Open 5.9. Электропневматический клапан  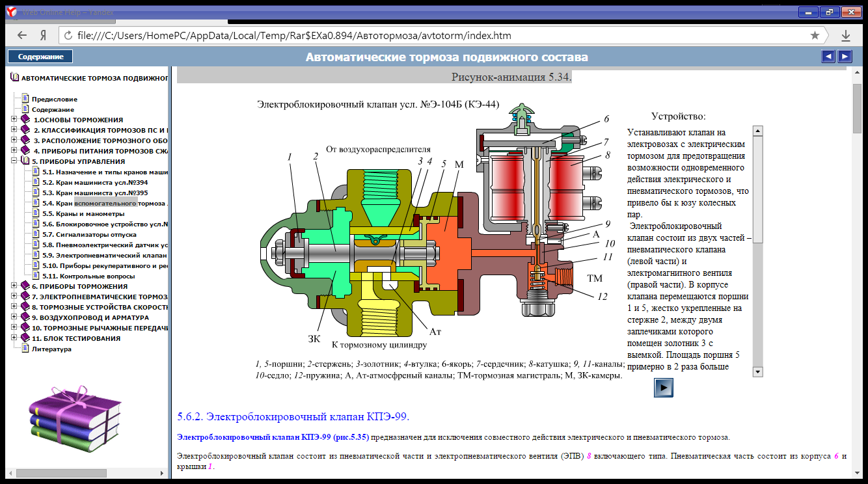click(x=105, y=255)
